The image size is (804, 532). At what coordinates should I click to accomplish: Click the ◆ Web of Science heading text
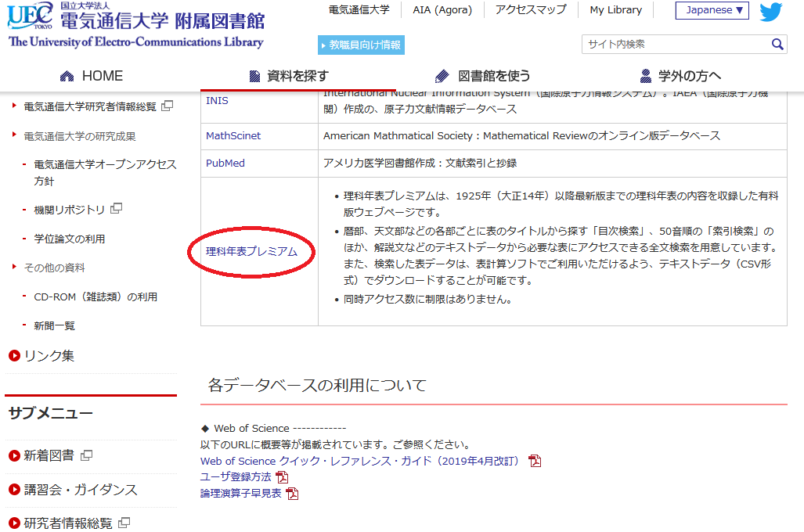coord(273,428)
